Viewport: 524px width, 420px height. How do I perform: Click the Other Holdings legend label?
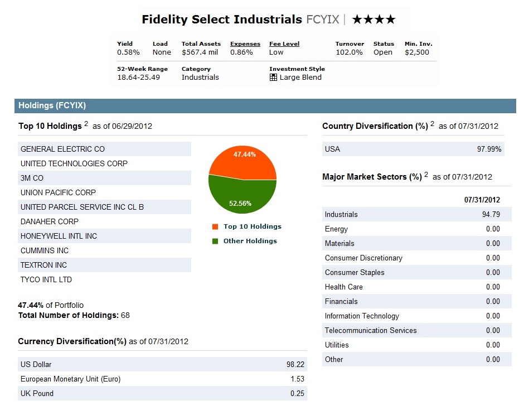pyautogui.click(x=250, y=241)
